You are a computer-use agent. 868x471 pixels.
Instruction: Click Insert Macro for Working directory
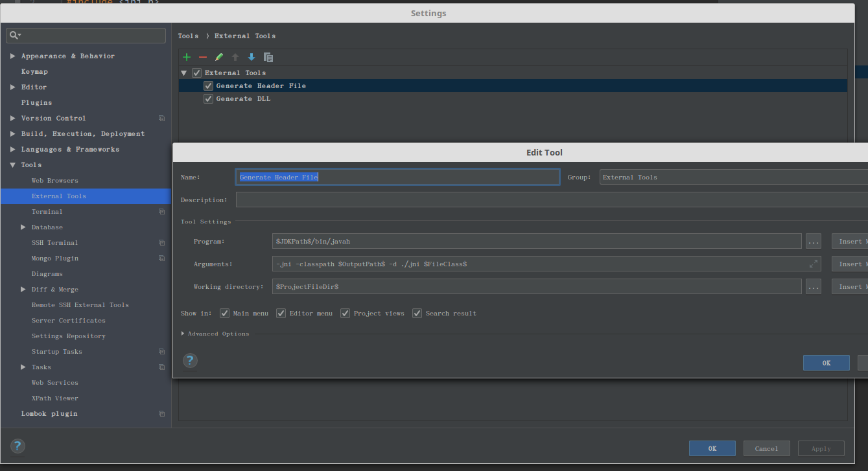tap(850, 286)
